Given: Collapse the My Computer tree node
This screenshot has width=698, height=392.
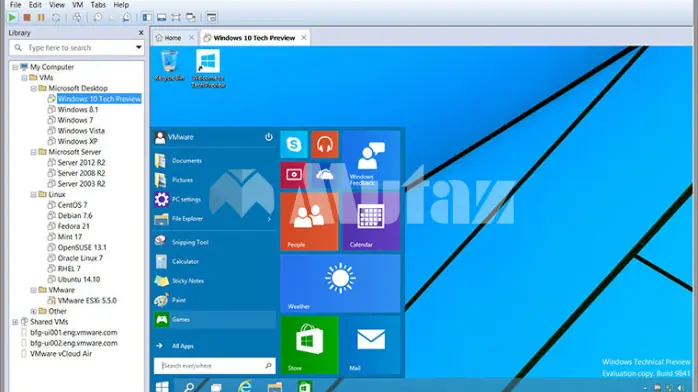Looking at the screenshot, I should (15, 67).
